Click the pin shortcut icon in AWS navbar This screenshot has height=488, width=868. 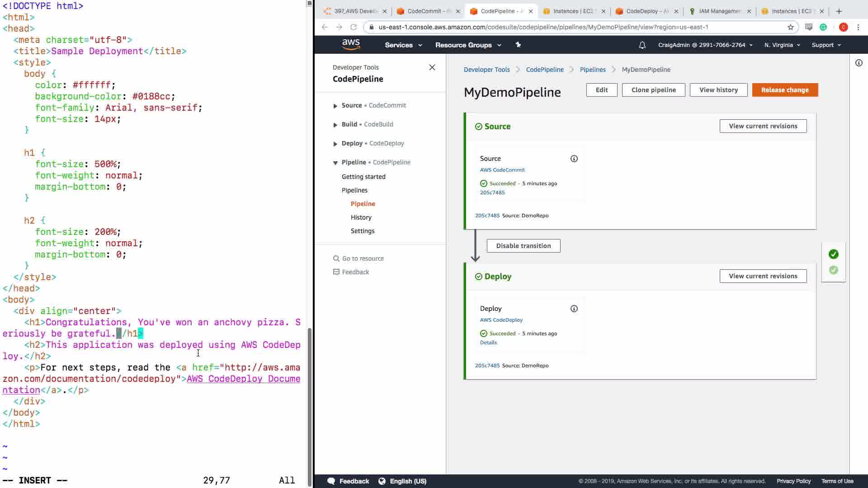pyautogui.click(x=518, y=45)
